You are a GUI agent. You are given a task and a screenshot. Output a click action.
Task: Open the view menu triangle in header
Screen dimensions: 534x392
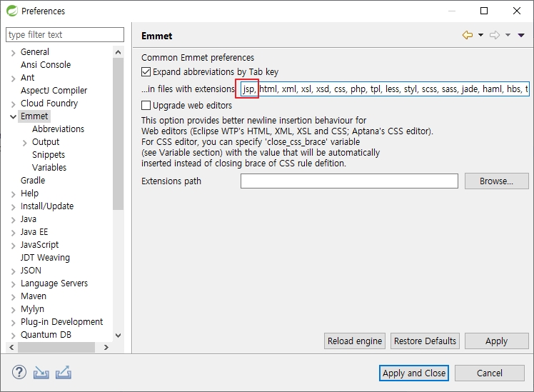(521, 35)
